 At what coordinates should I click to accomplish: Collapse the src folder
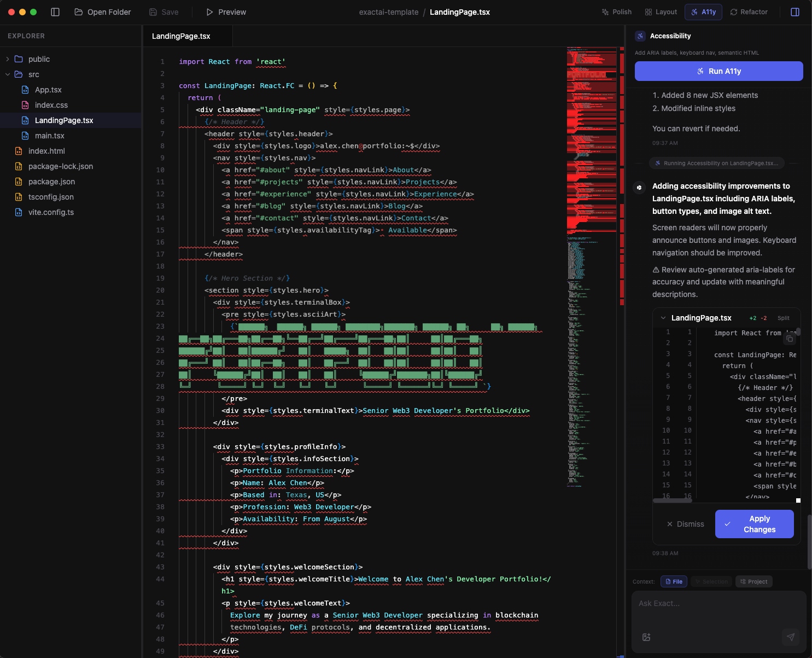click(x=8, y=74)
